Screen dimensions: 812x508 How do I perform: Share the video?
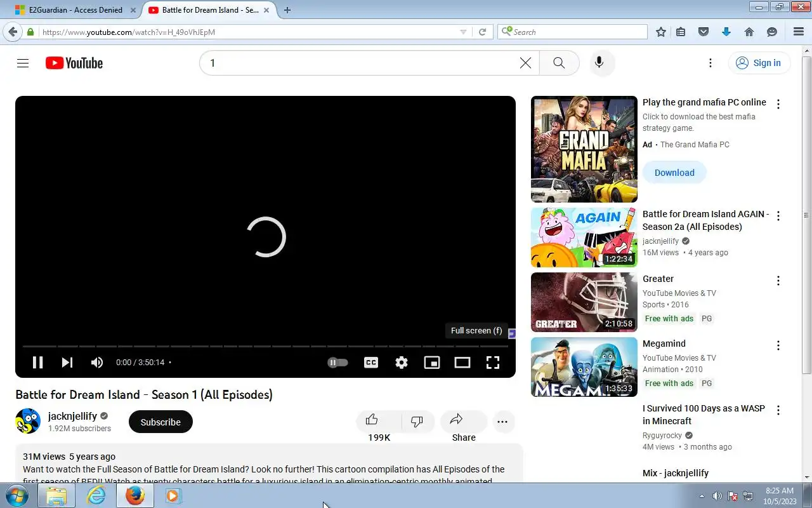pos(464,422)
